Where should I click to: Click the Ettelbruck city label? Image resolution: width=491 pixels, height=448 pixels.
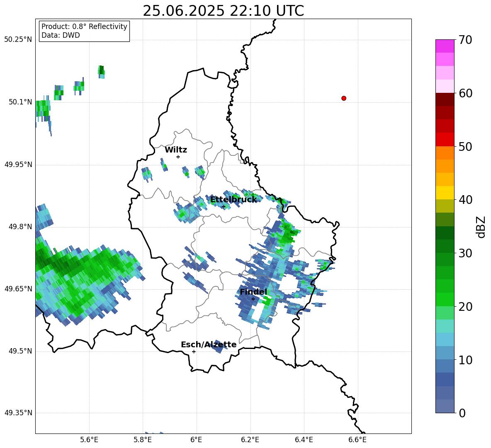[233, 200]
